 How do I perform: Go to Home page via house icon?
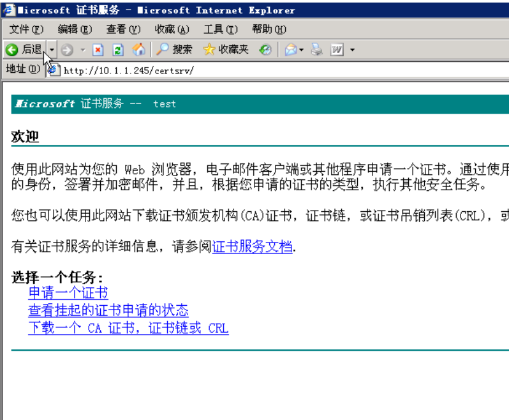pos(138,50)
